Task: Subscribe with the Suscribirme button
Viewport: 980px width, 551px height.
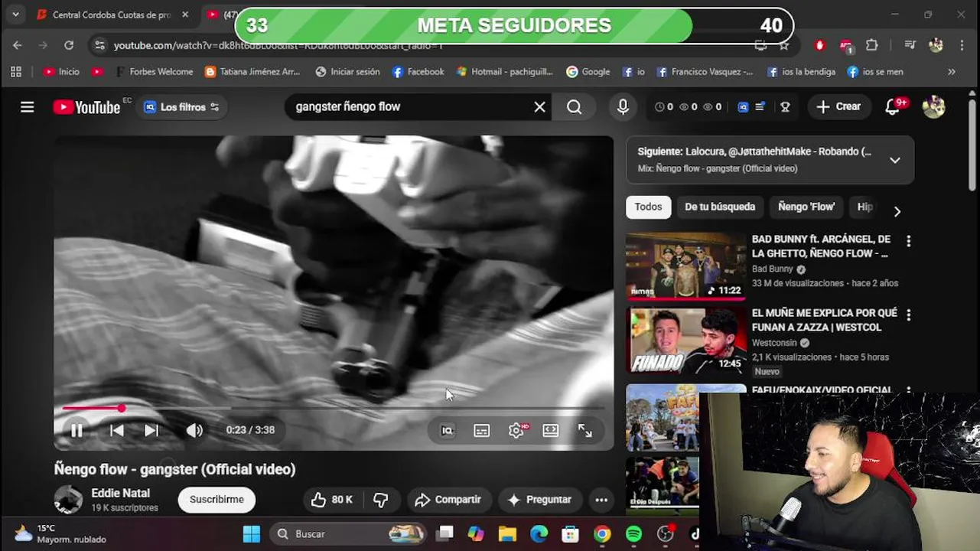Action: (x=217, y=500)
